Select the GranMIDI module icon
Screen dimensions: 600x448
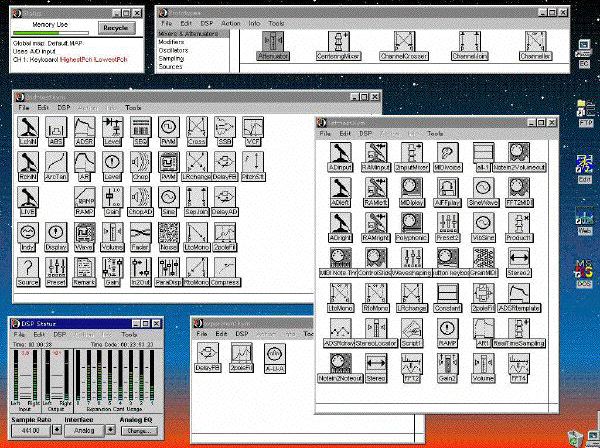(x=483, y=263)
